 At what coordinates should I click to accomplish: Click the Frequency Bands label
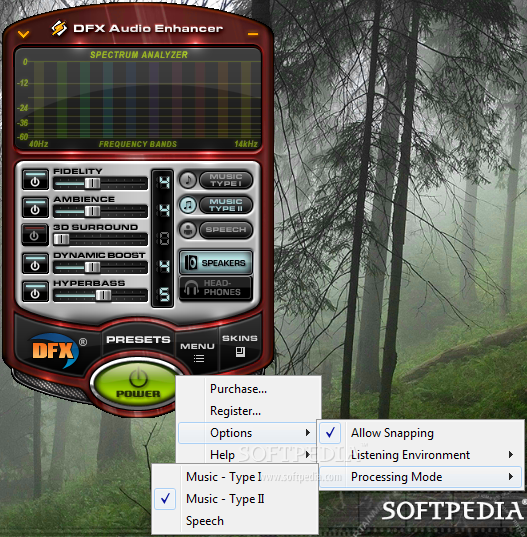pyautogui.click(x=138, y=144)
